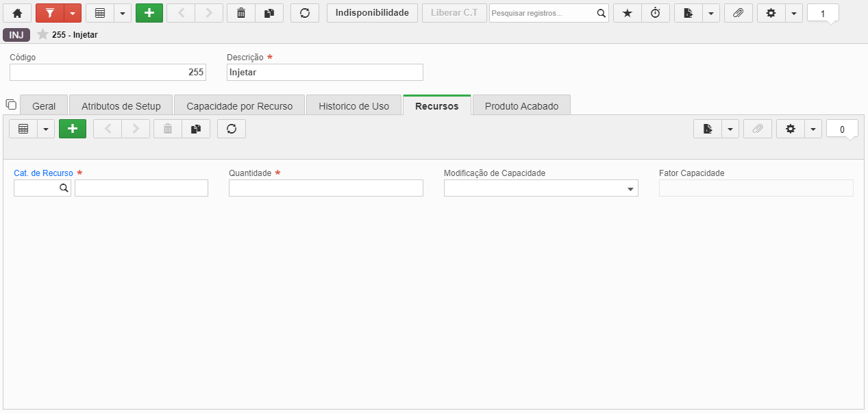Expand Recursos panel export dropdown arrow
The width and height of the screenshot is (868, 413).
click(x=730, y=129)
